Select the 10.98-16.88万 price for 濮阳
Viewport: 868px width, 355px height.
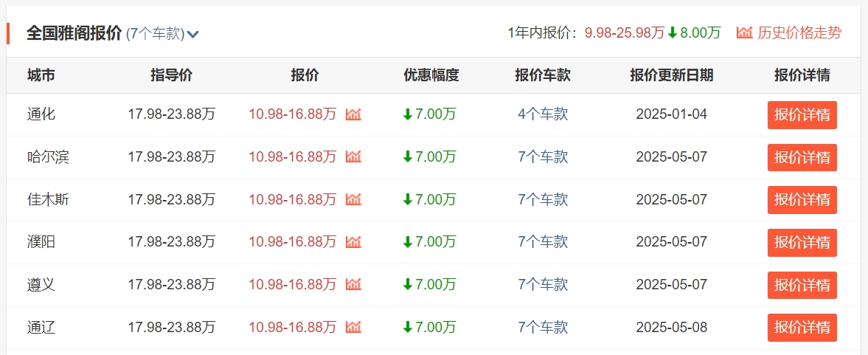tap(293, 242)
